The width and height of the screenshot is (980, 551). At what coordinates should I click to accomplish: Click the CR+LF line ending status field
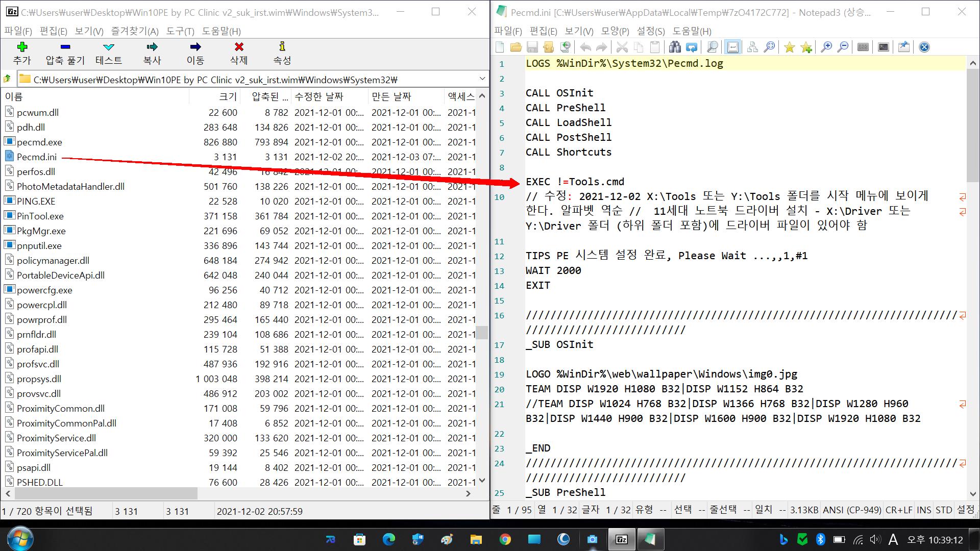899,510
